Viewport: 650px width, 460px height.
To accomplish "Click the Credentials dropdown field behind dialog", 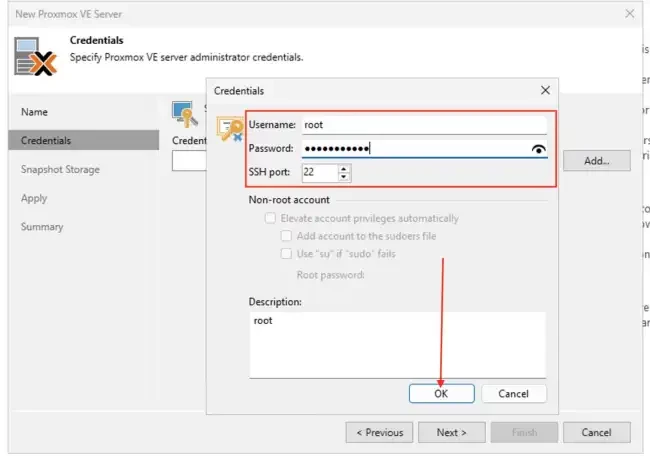I will click(x=189, y=161).
